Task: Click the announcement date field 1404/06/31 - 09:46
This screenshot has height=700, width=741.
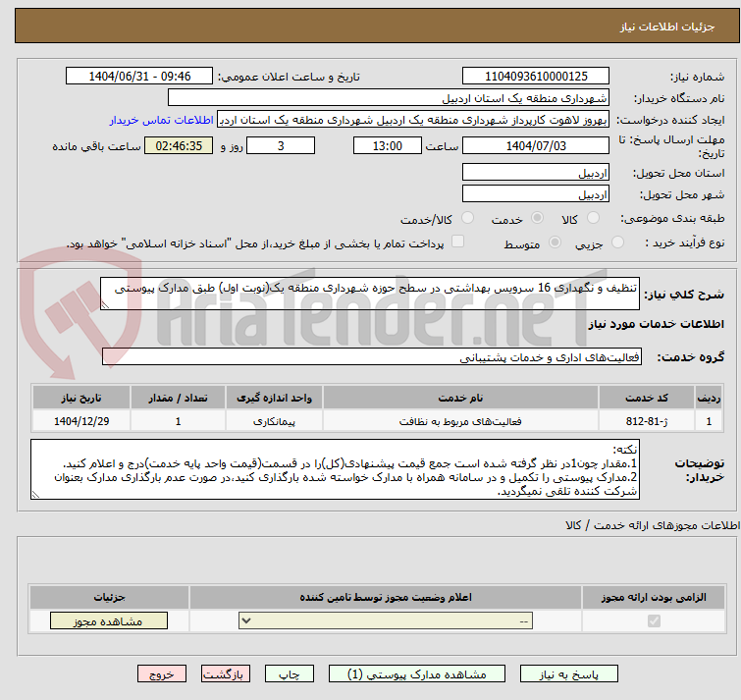Action: pos(139,77)
